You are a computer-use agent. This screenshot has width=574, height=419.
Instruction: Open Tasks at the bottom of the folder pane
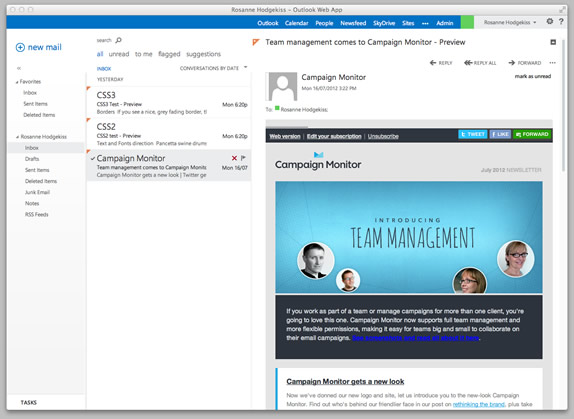click(29, 403)
